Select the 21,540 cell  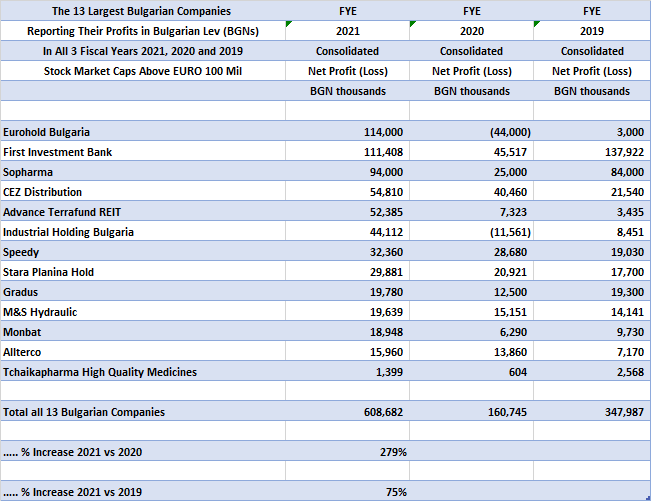[592, 192]
